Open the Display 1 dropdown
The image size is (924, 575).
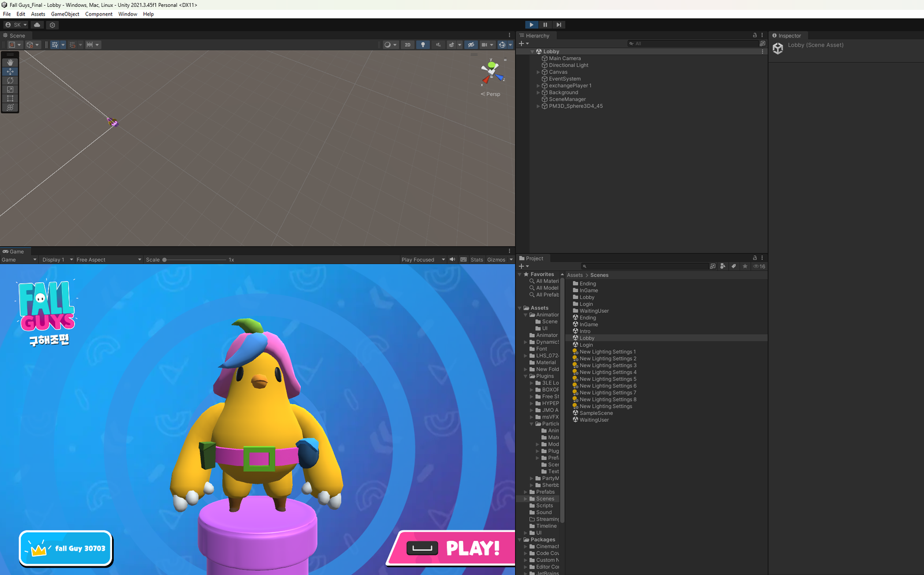pos(58,260)
